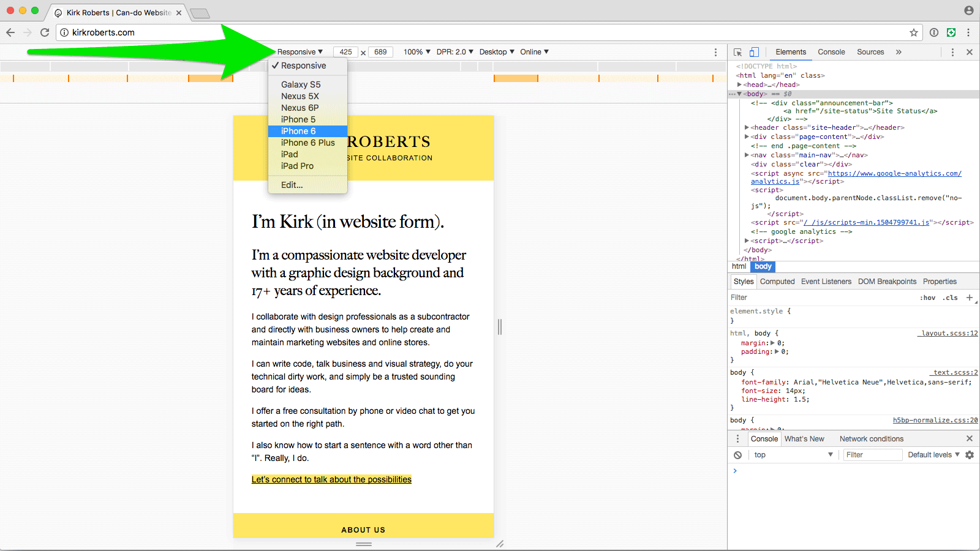Open the Responsive device dropdown

pos(300,52)
